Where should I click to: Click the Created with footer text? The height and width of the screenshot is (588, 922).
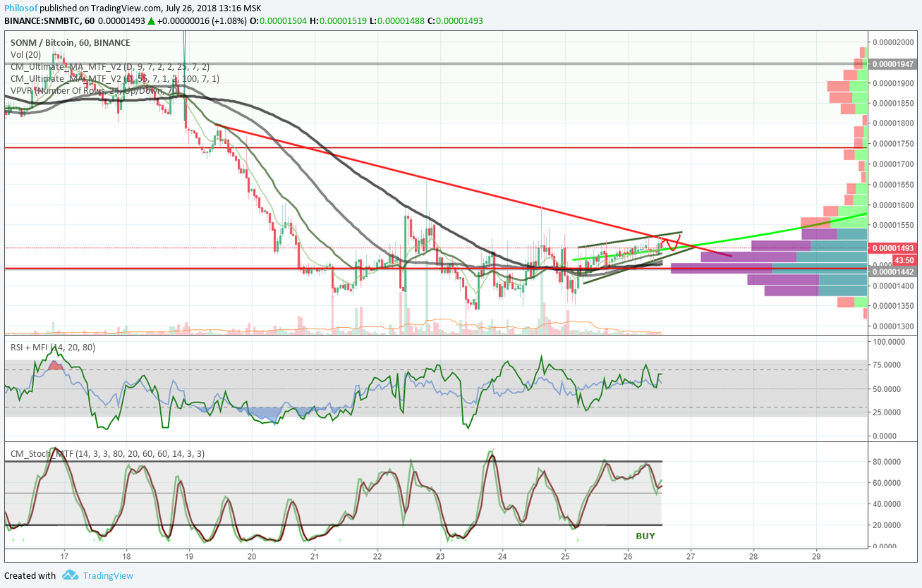pos(30,575)
